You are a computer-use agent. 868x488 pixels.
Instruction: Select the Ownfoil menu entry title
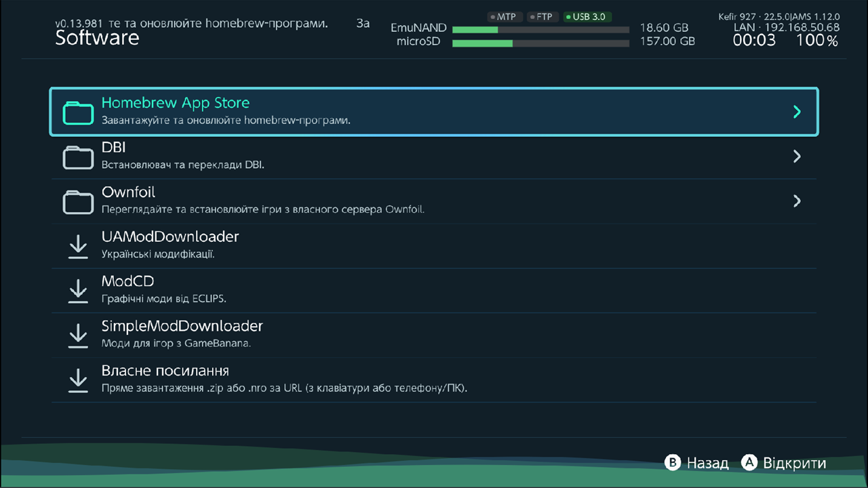coord(128,192)
